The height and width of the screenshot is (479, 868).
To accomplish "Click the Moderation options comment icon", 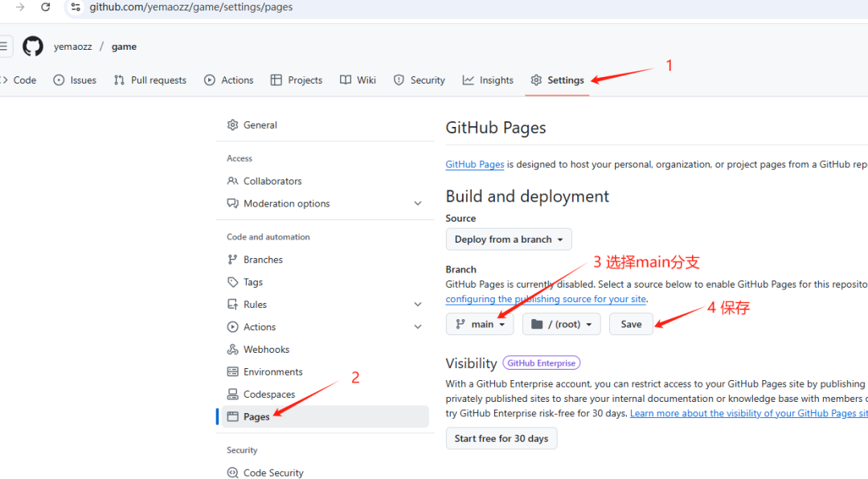I will pos(232,204).
